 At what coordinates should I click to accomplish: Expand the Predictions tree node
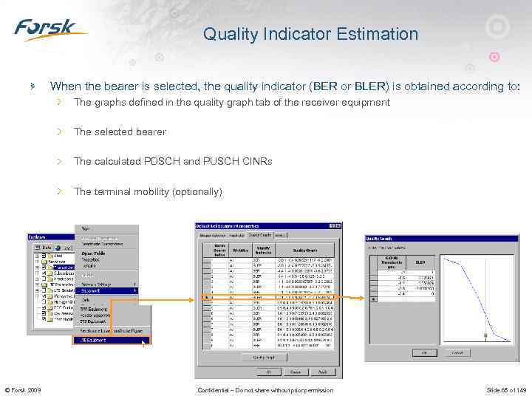(x=38, y=279)
